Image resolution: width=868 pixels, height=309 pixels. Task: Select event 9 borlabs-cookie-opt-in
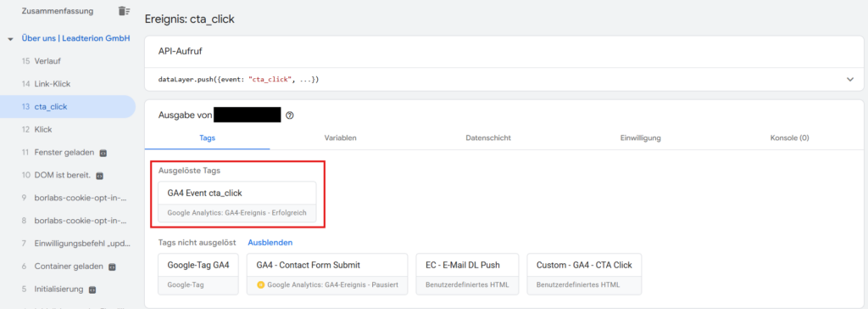(x=68, y=198)
